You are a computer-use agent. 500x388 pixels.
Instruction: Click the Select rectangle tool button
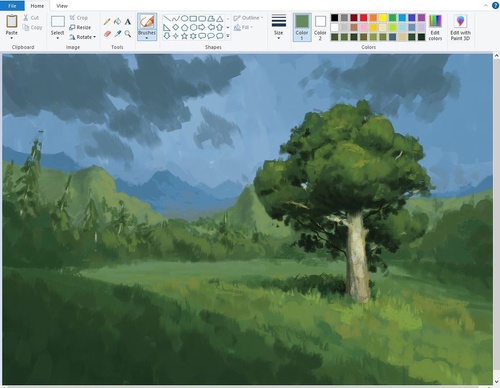pos(58,22)
